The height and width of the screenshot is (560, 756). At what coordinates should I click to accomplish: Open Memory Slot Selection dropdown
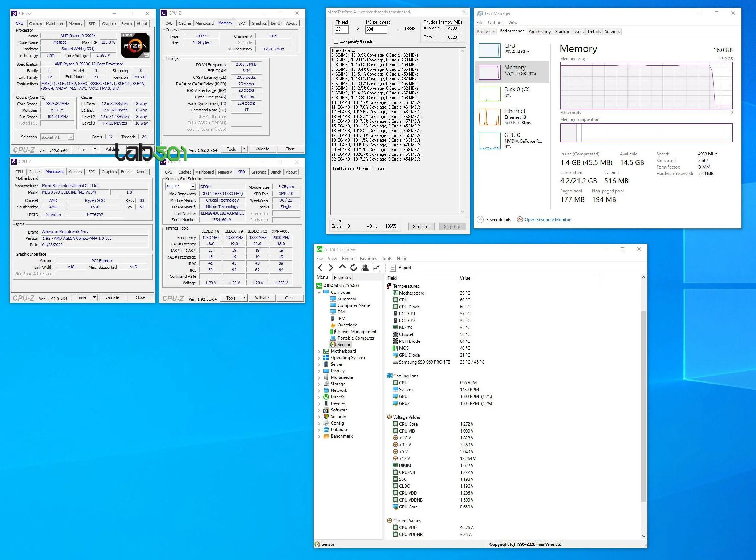(x=193, y=187)
